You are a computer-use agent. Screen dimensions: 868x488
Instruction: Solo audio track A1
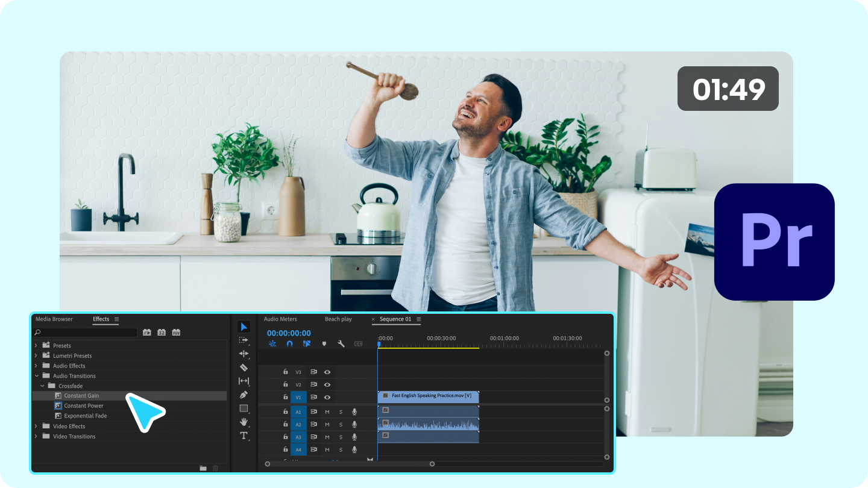coord(341,411)
